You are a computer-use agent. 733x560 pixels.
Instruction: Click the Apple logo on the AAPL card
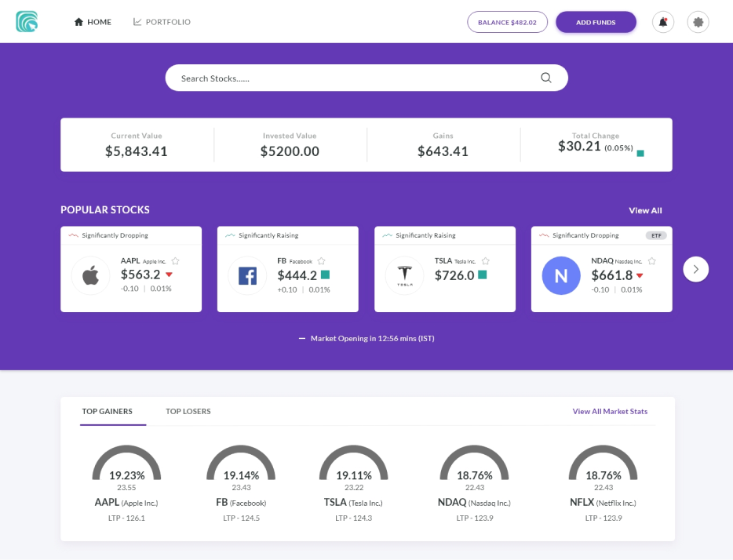[x=90, y=275]
